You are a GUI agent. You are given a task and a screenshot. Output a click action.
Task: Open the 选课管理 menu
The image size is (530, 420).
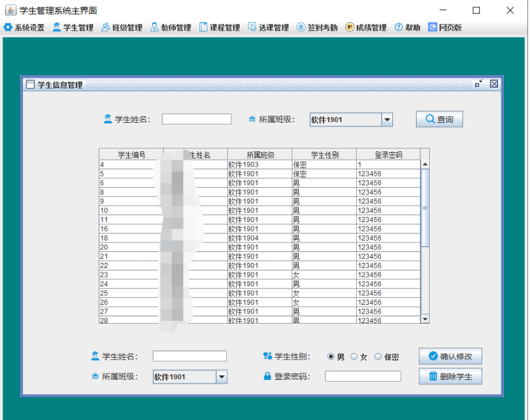click(268, 27)
